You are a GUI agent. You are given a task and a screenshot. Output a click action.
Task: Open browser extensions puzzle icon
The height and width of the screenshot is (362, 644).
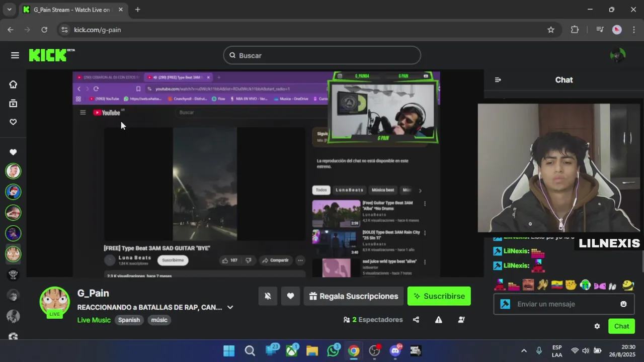tap(575, 30)
